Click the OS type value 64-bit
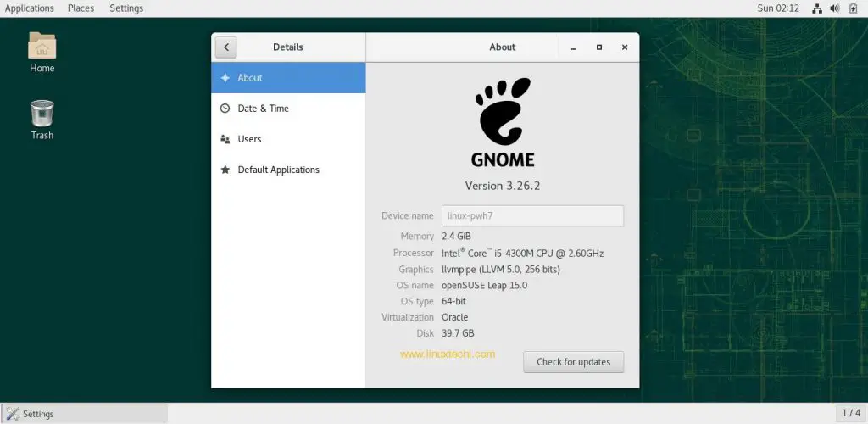The image size is (868, 424). pos(454,302)
